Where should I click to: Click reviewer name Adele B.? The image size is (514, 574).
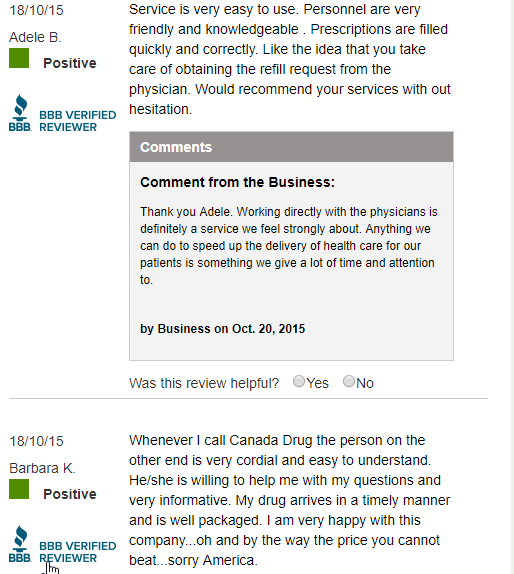pyautogui.click(x=35, y=37)
